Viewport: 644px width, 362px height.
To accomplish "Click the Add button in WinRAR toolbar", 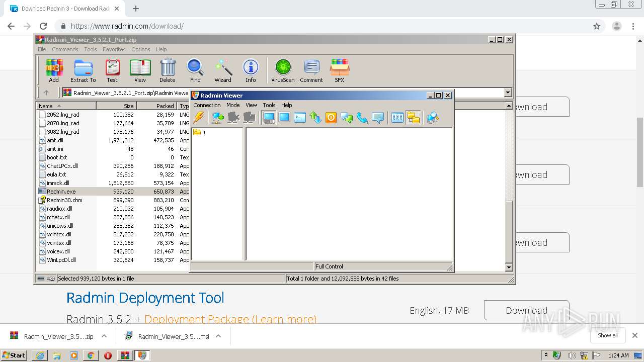I will pyautogui.click(x=54, y=70).
